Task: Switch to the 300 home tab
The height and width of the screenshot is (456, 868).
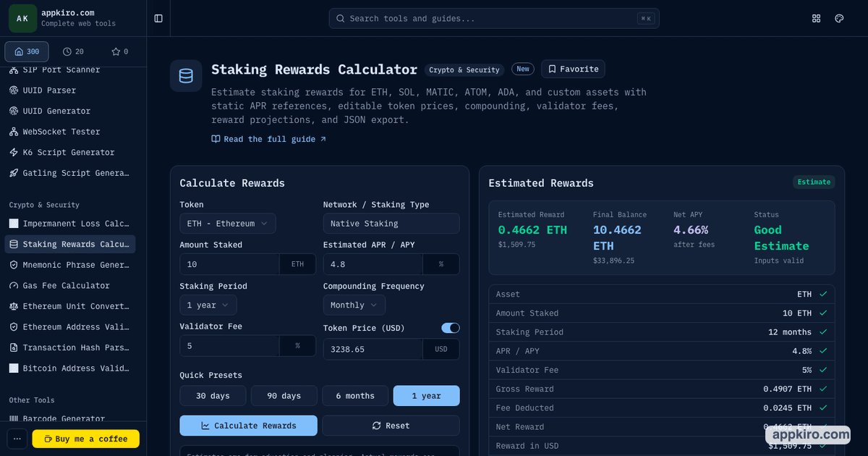Action: [27, 51]
